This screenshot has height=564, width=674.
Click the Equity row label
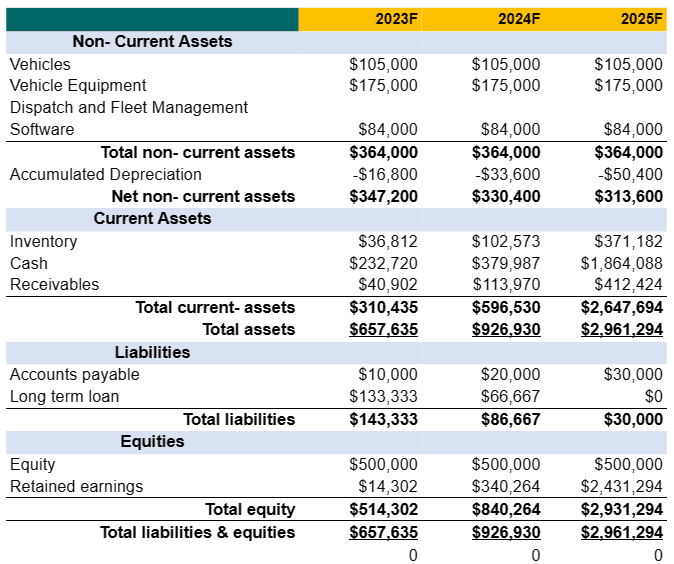[x=33, y=465]
